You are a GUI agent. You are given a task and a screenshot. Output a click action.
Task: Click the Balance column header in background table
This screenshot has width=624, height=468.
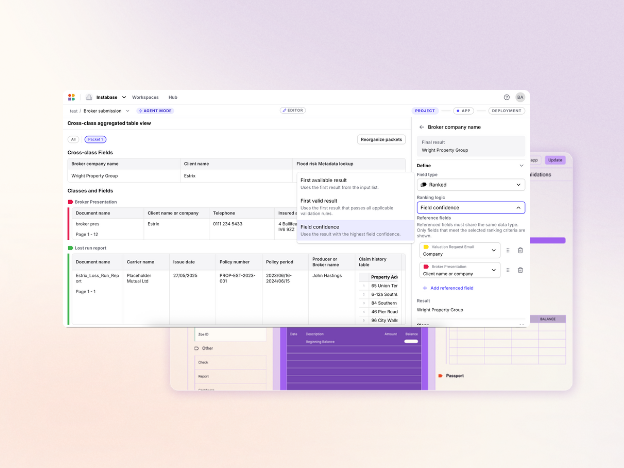point(548,319)
